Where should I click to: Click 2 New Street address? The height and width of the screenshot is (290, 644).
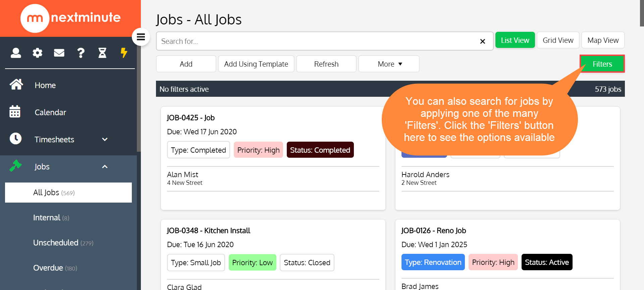pos(419,183)
